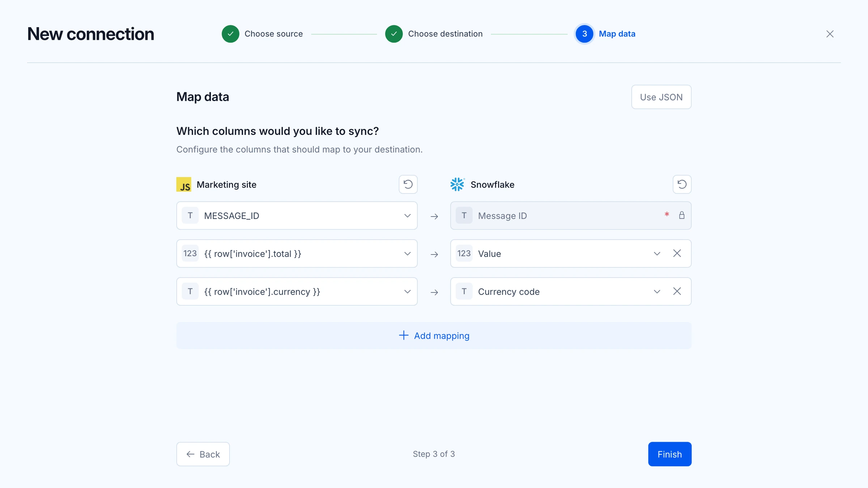
Task: Open the Currency code destination dropdown
Action: 657,291
